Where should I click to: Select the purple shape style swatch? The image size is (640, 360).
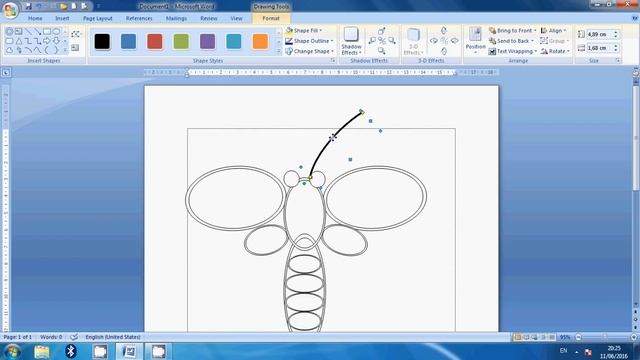coord(207,41)
